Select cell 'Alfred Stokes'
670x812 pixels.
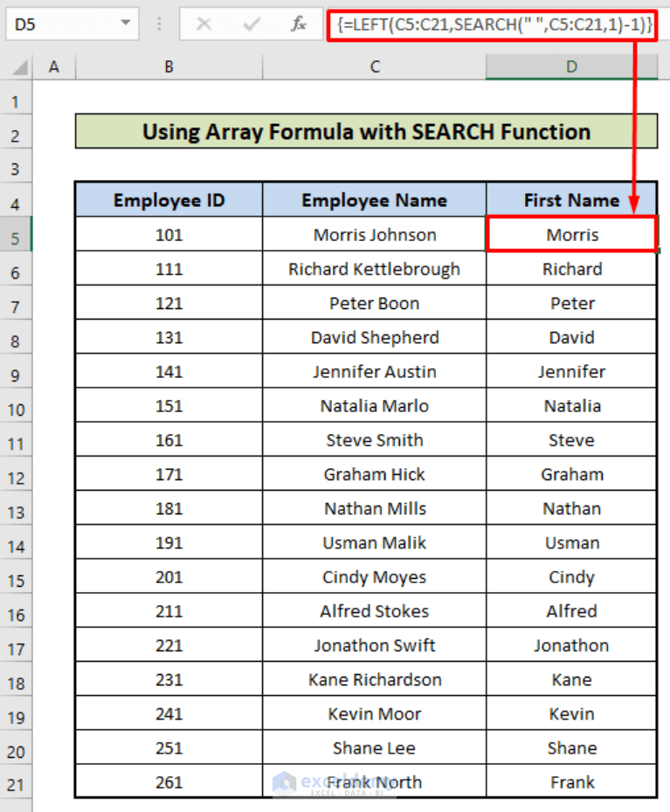[374, 610]
